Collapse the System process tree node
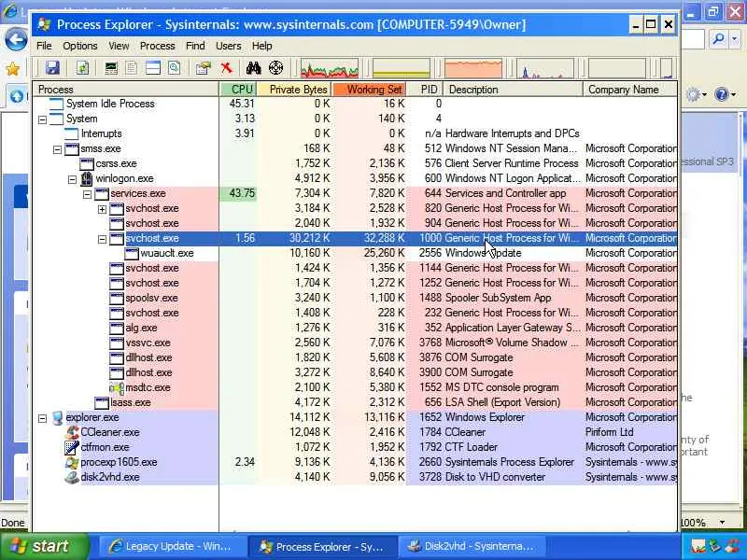747x560 pixels. click(42, 119)
